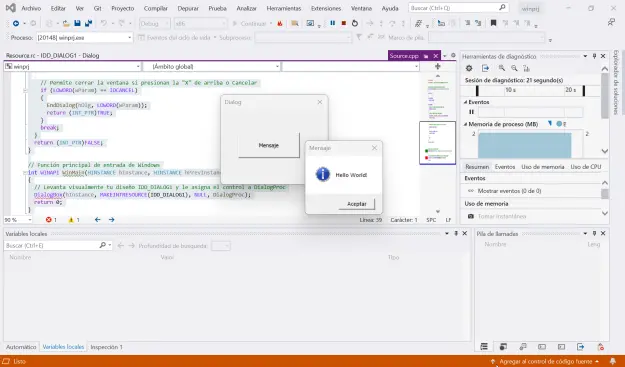
Task: Click the Hot Reload flame icon
Action: pos(280,24)
